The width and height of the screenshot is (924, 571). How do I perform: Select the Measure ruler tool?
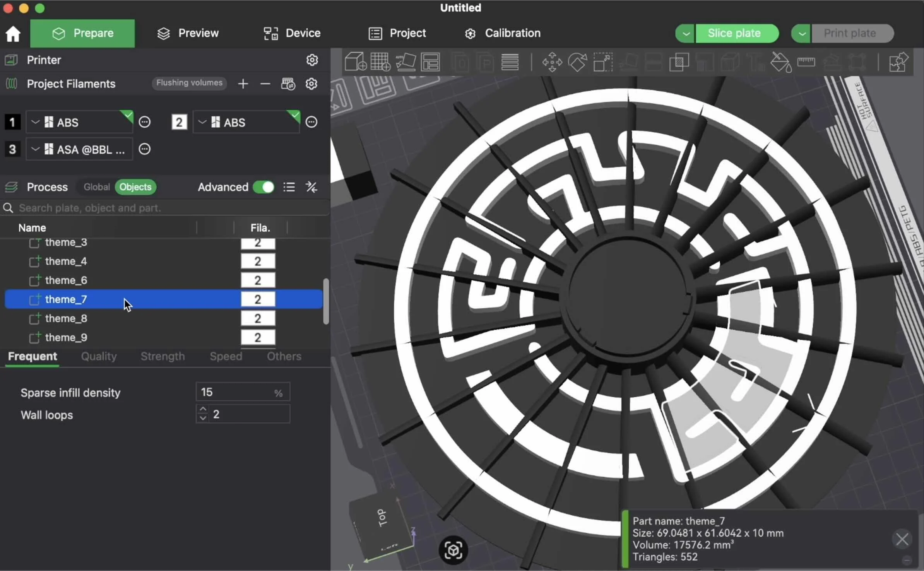coord(806,62)
